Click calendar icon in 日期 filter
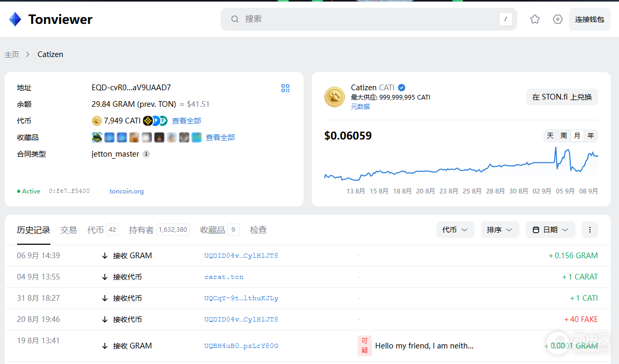 (535, 230)
